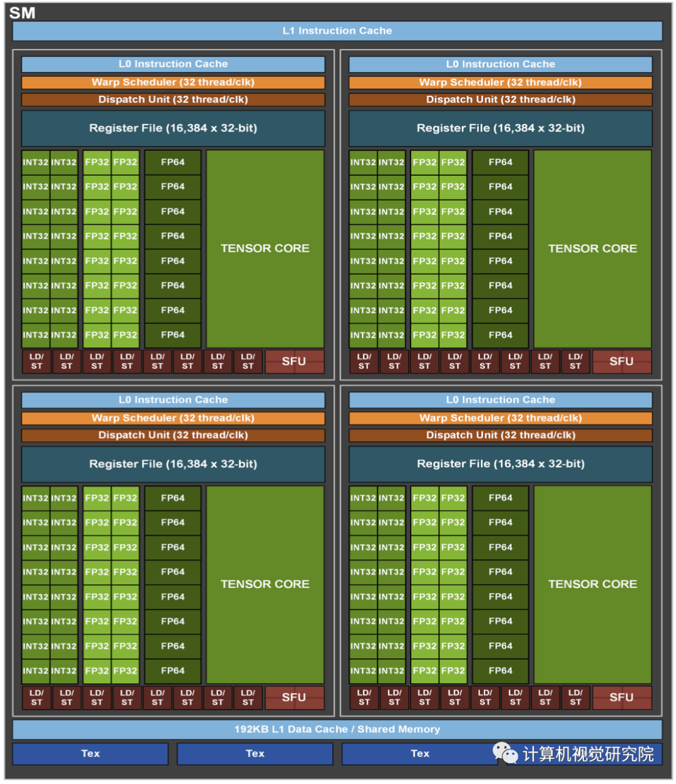676x784 pixels.
Task: Click the L1 Instruction Cache bar at the top
Action: point(338,30)
